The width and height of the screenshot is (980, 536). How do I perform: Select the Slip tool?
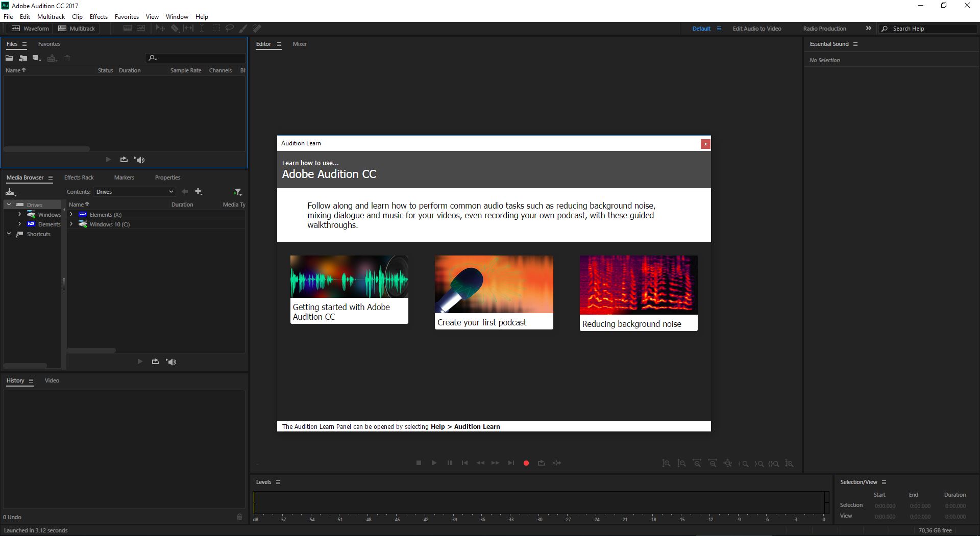[188, 29]
